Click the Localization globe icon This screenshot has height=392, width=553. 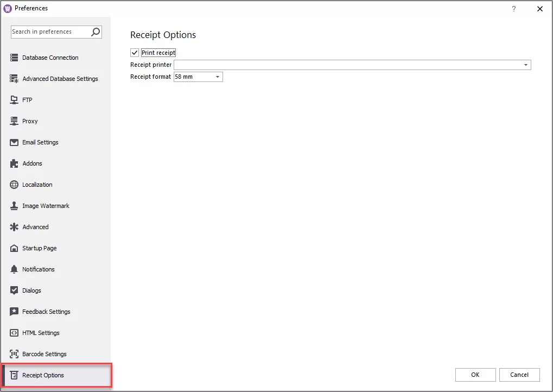pos(14,185)
